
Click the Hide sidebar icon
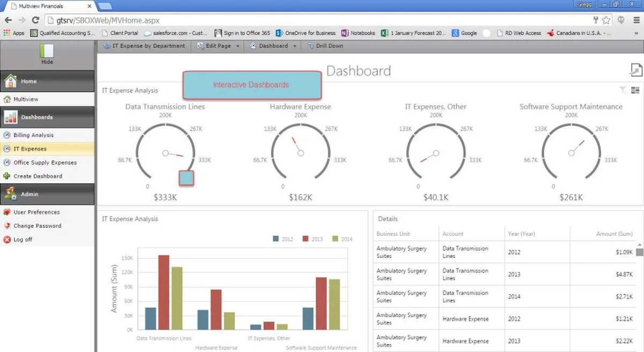click(47, 51)
